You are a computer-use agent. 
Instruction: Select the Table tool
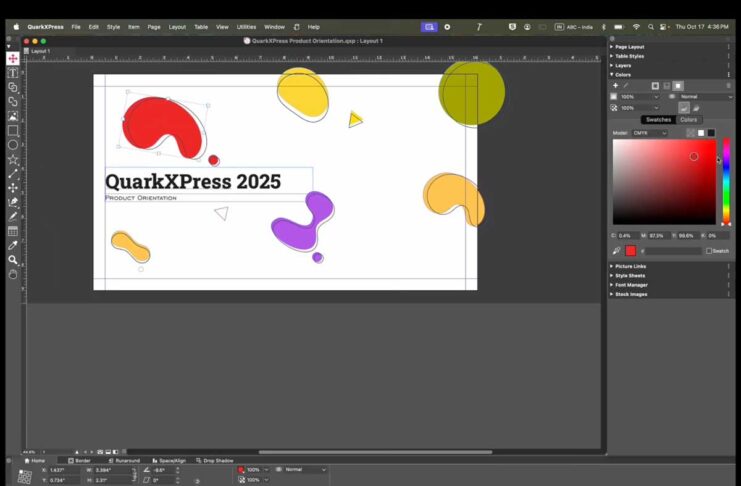pos(13,231)
